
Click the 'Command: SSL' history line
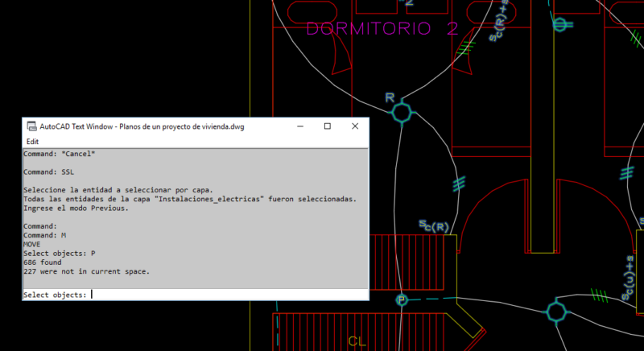48,172
